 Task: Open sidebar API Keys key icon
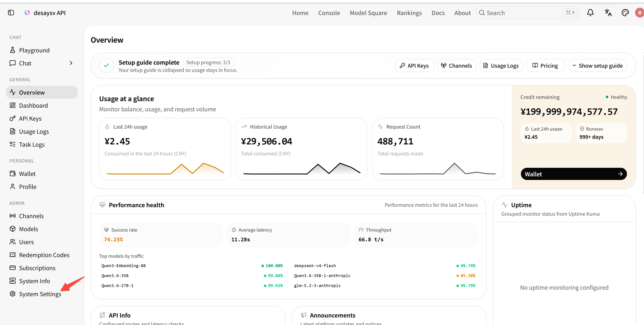[x=13, y=118]
